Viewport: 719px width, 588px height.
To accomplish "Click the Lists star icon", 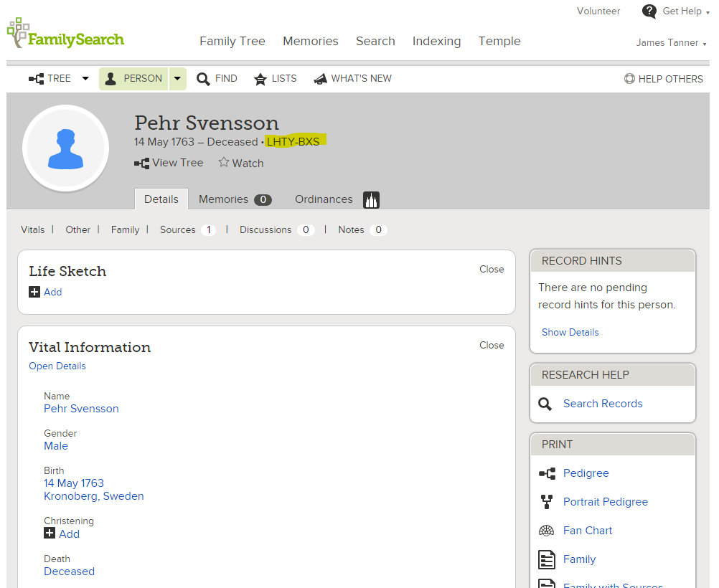I will pos(260,79).
